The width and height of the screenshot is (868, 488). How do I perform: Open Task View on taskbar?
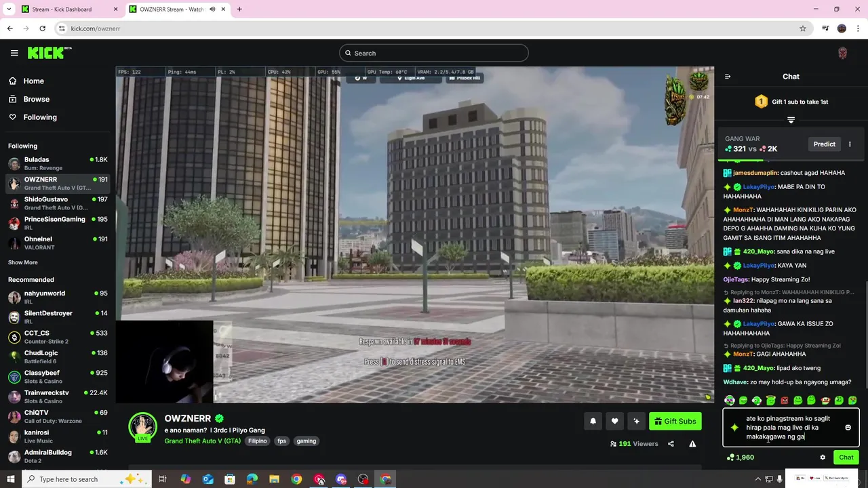(x=163, y=479)
